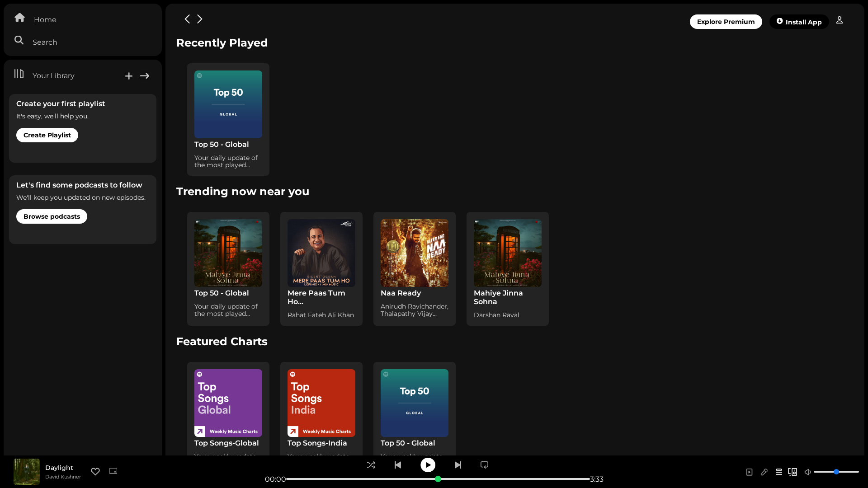Seek on the song progress bar
The width and height of the screenshot is (868, 488).
(438, 479)
